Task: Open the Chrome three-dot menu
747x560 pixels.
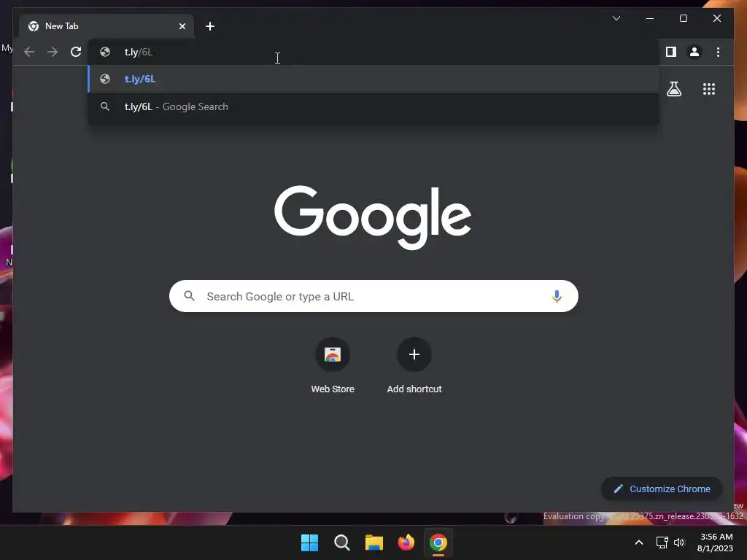Action: (718, 52)
